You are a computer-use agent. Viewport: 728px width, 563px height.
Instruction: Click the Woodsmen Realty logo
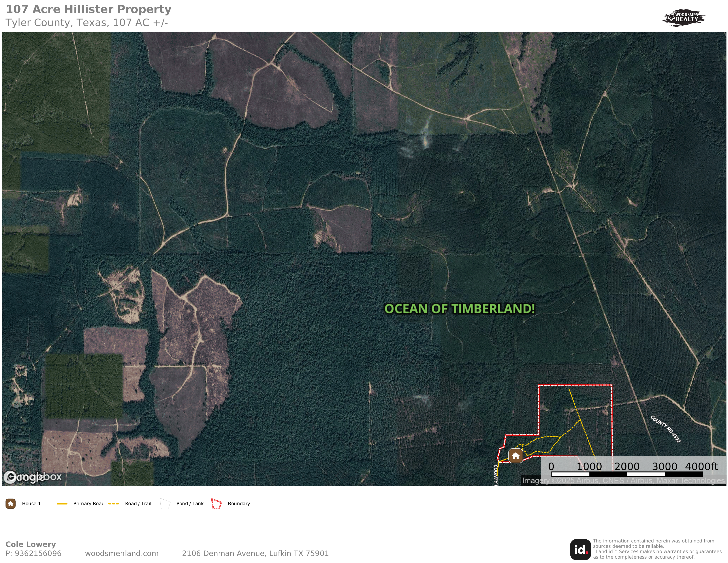[683, 18]
